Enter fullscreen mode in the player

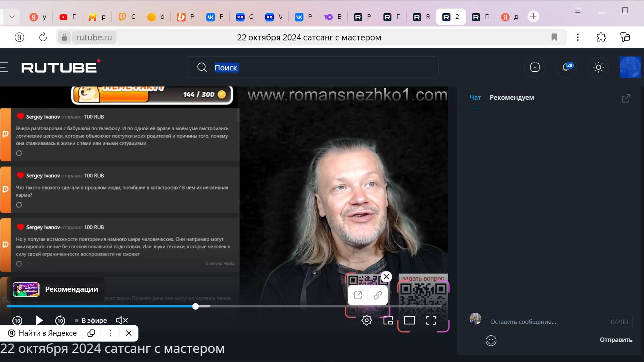[x=431, y=321]
